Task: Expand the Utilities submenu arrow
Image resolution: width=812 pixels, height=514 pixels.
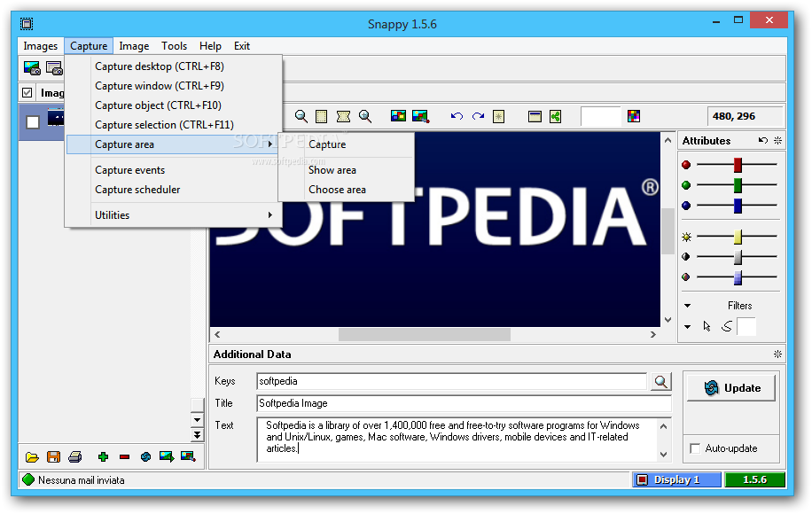Action: [269, 214]
